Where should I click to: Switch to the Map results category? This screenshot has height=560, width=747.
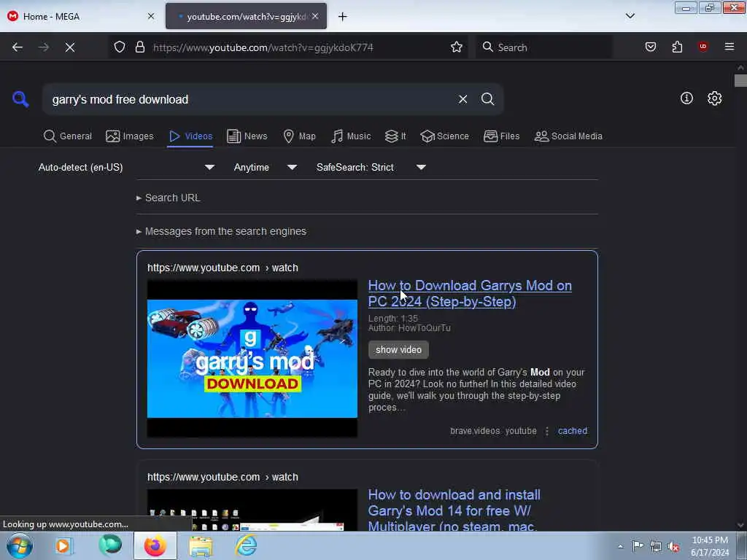tap(299, 136)
